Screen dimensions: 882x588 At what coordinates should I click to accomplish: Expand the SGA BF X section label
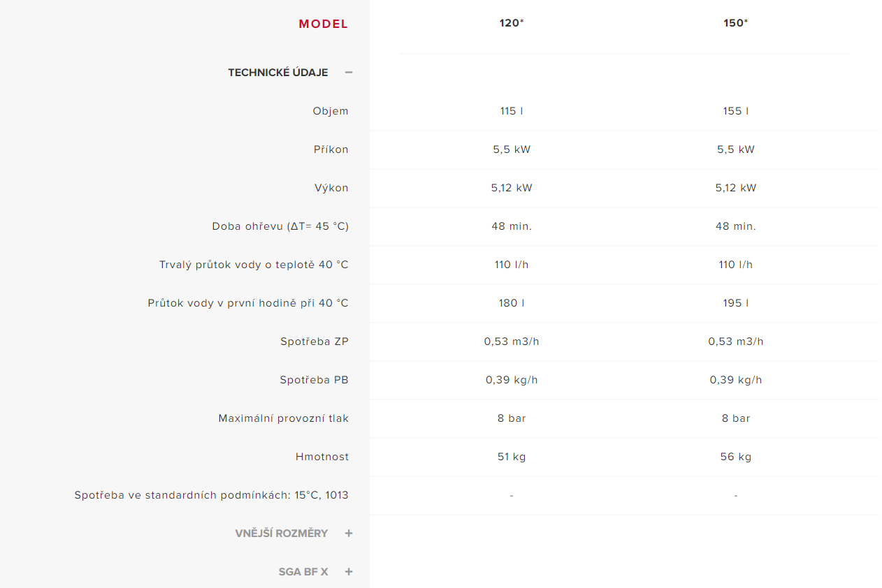(303, 572)
